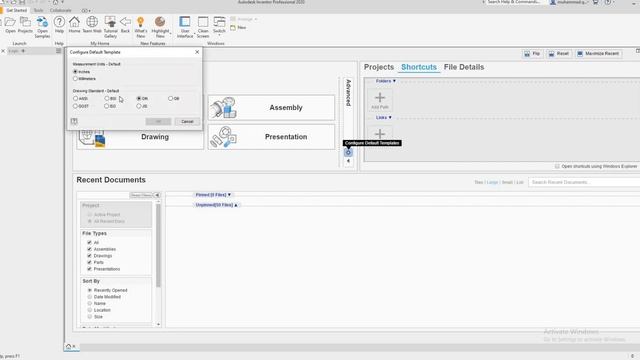Click the shopping cart icon in title bar

(x=596, y=2)
